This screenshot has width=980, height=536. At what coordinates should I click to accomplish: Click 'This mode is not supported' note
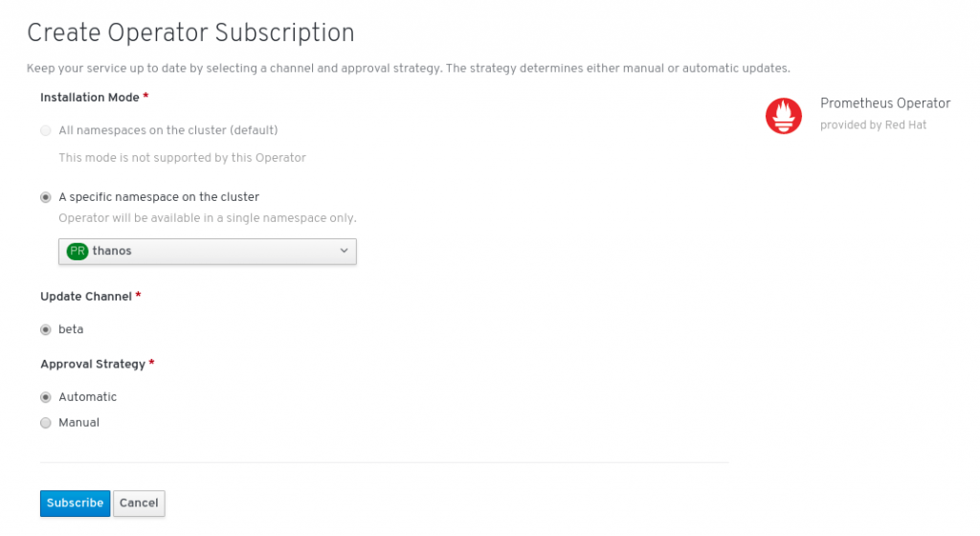(182, 157)
